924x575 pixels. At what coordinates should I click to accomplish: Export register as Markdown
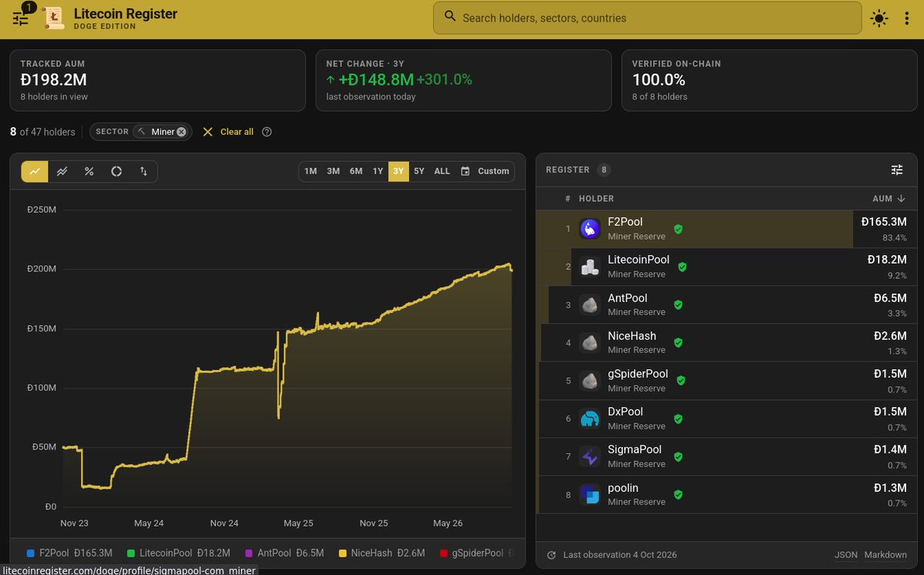click(885, 555)
